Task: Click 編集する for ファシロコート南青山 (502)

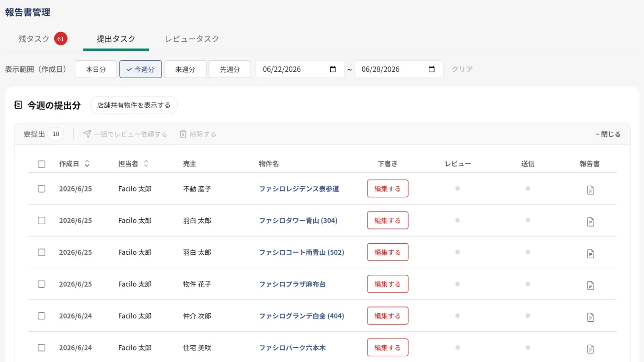Action: click(x=388, y=252)
